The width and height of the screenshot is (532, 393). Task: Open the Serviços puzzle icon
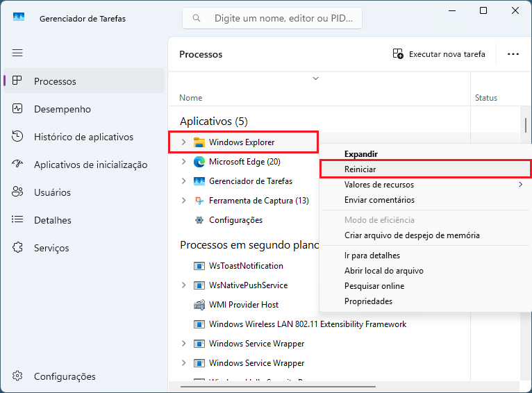click(x=19, y=248)
